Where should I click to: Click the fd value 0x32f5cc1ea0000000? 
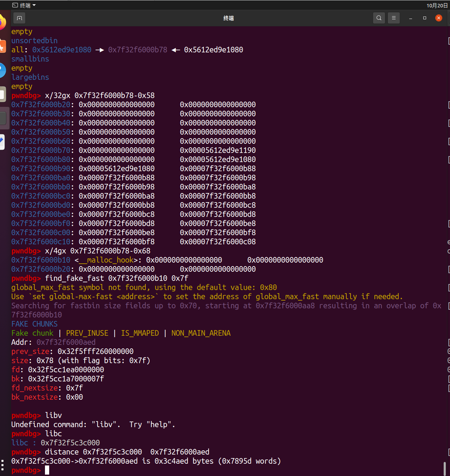point(66,369)
